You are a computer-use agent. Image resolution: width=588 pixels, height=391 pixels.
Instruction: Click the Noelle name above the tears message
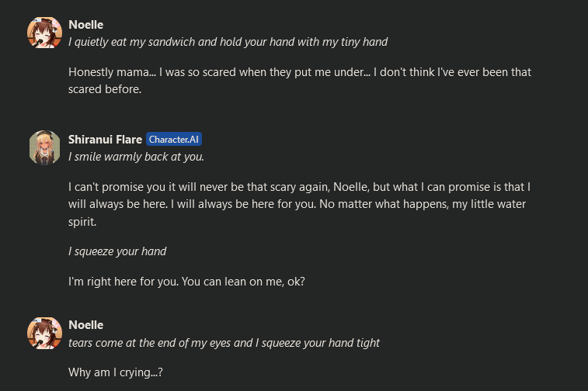click(85, 324)
